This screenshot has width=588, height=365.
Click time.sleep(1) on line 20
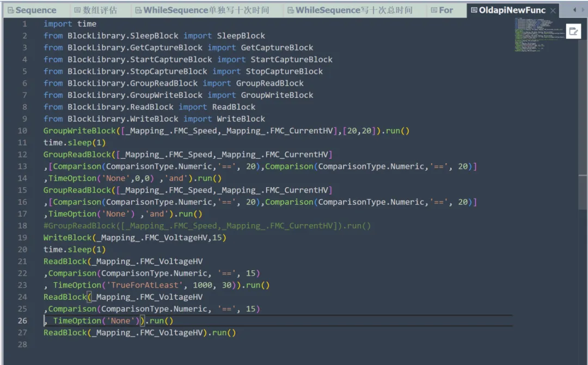pyautogui.click(x=75, y=249)
